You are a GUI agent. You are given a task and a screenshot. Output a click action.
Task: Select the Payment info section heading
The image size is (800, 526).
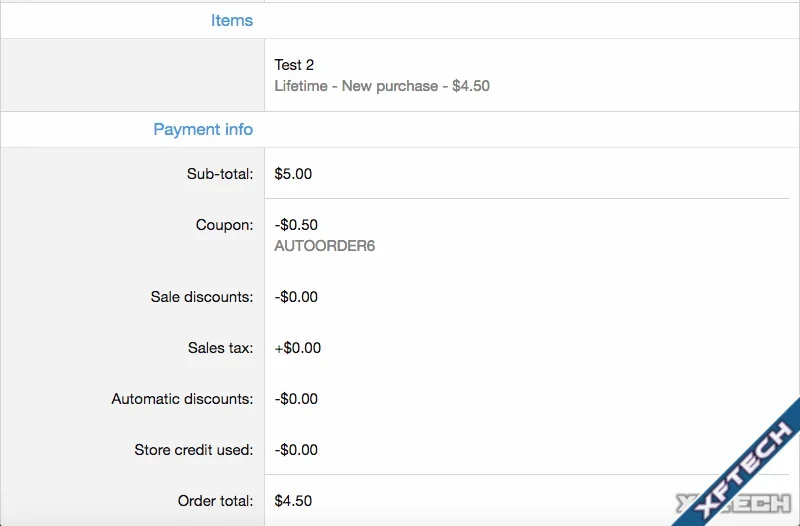pyautogui.click(x=203, y=130)
